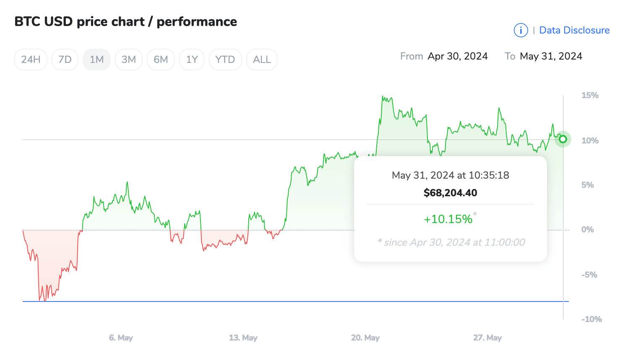
Task: Select the 24H time range
Action: tap(31, 60)
